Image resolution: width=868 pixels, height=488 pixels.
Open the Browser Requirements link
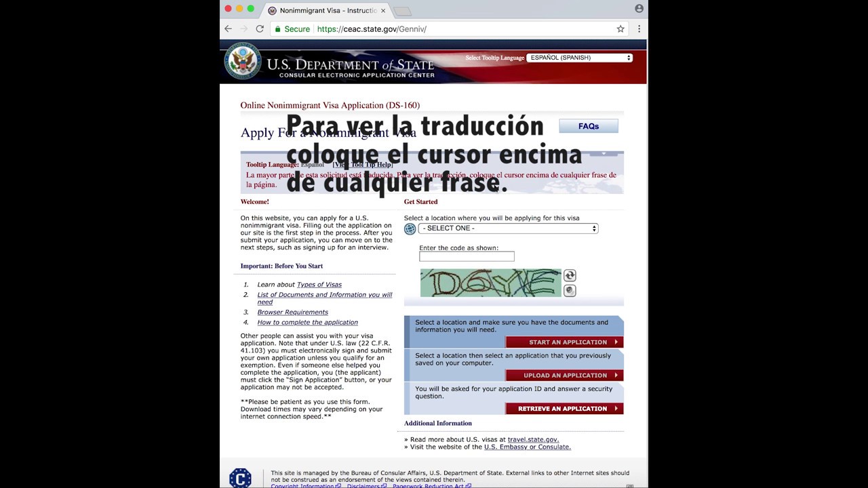[x=292, y=312]
